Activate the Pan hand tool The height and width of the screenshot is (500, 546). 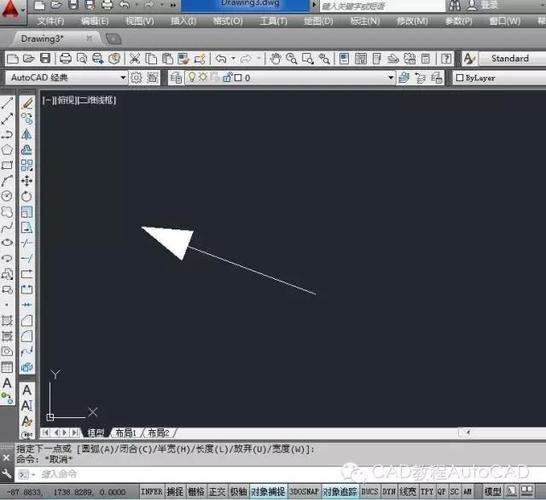[275, 58]
